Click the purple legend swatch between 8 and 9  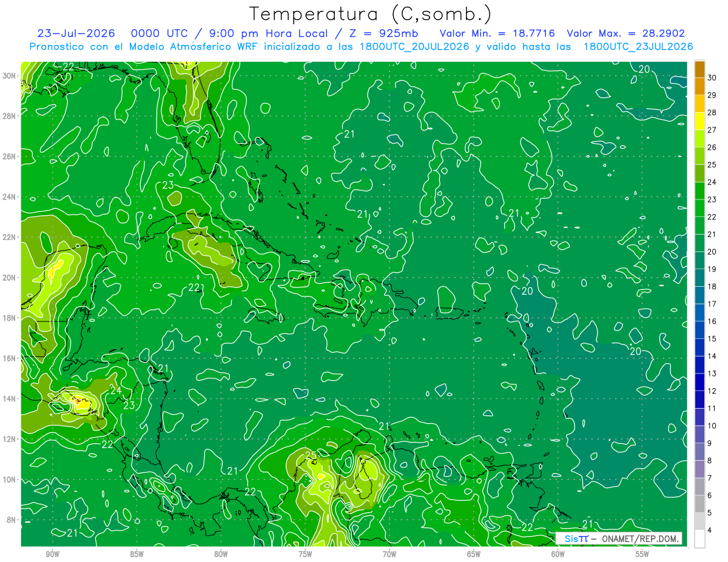tap(699, 452)
